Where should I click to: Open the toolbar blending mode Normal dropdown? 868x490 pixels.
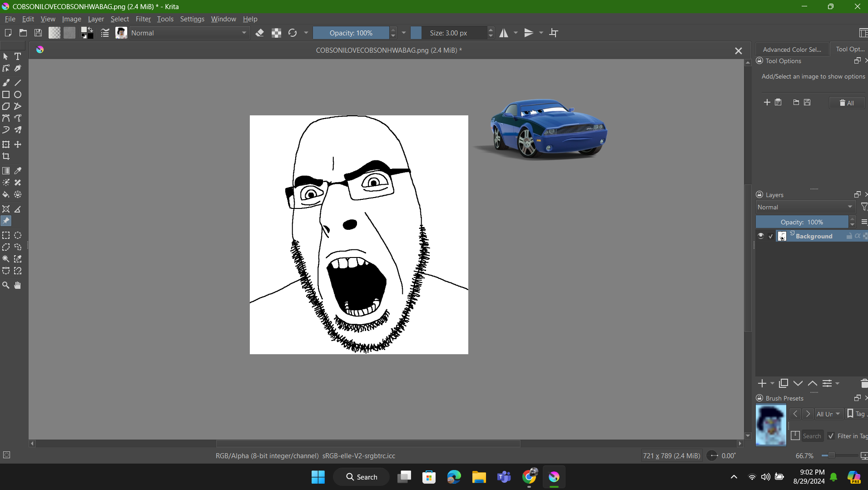coord(189,33)
